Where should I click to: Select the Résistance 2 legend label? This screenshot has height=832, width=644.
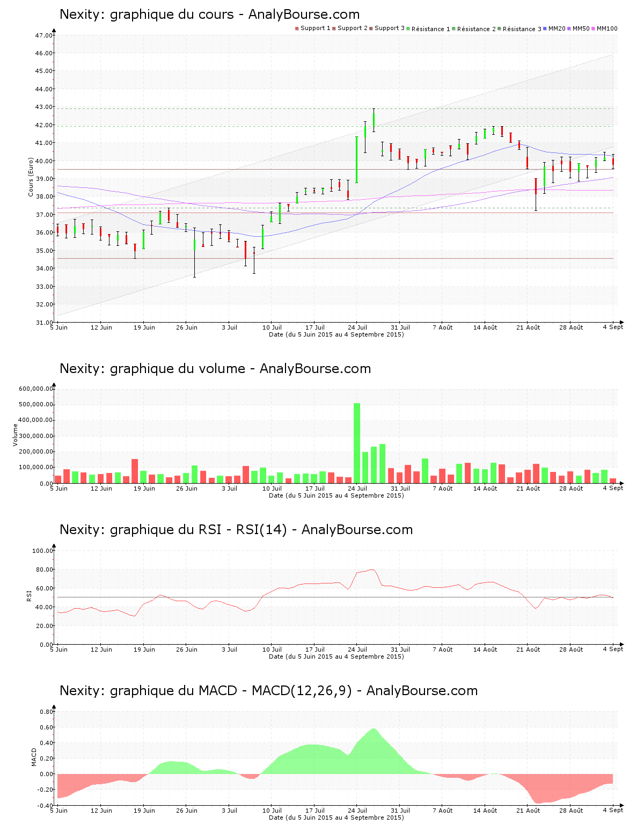pos(477,29)
